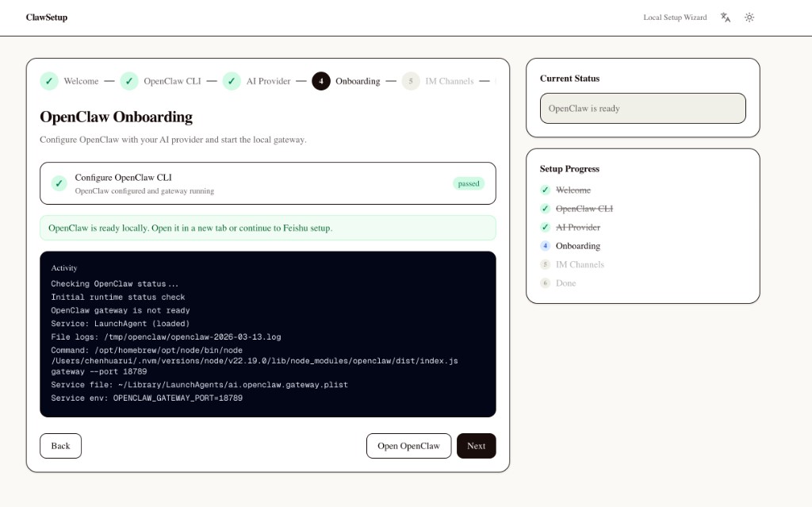Select the AI Provider step label in stepper
Screen dimensions: 812x507
tap(268, 82)
